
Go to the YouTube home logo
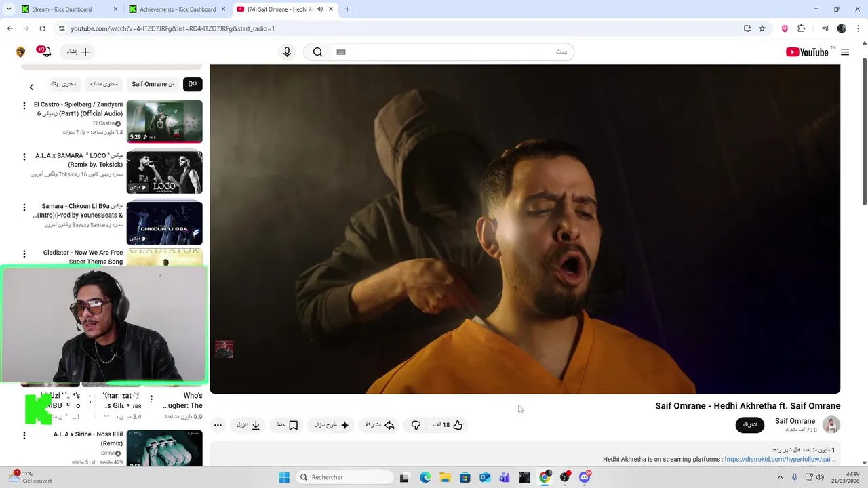click(x=807, y=52)
